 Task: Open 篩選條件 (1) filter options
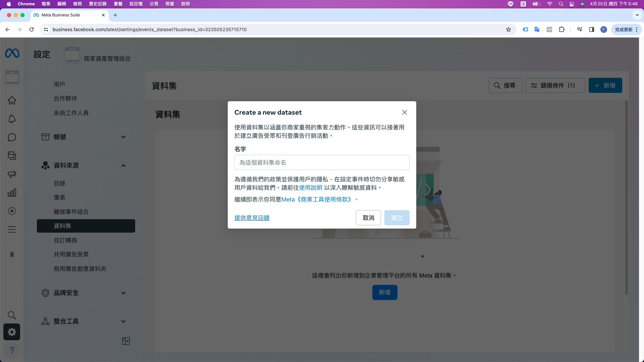[x=555, y=85]
